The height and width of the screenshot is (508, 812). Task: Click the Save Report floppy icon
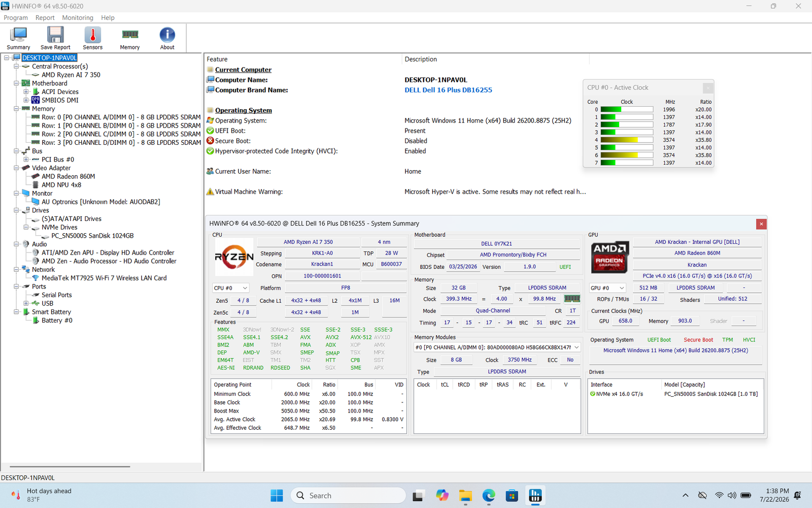(55, 38)
